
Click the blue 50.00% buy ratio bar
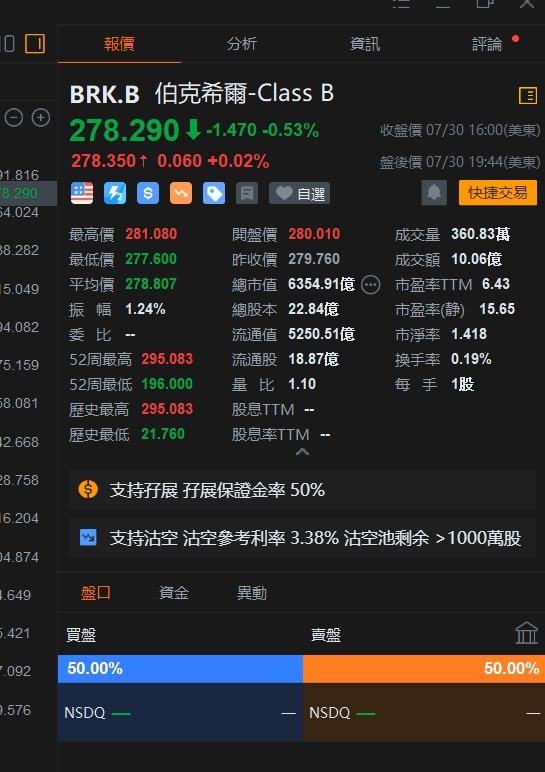[x=180, y=668]
